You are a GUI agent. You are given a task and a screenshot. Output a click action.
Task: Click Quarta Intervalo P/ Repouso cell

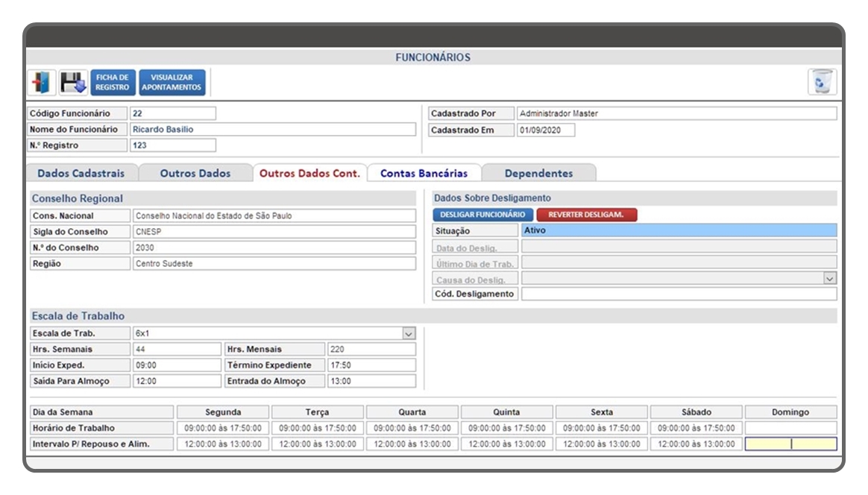click(412, 444)
